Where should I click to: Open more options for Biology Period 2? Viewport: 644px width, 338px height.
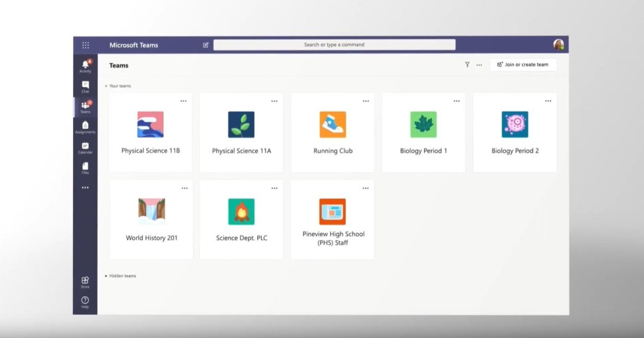pos(548,101)
